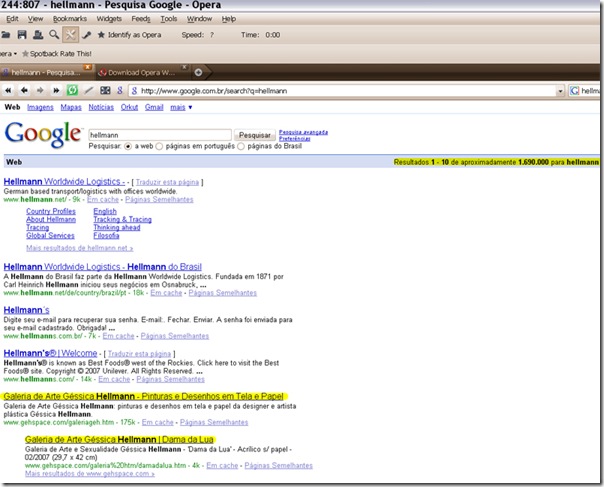Open Tracking & Tracing sitelink

[x=122, y=219]
